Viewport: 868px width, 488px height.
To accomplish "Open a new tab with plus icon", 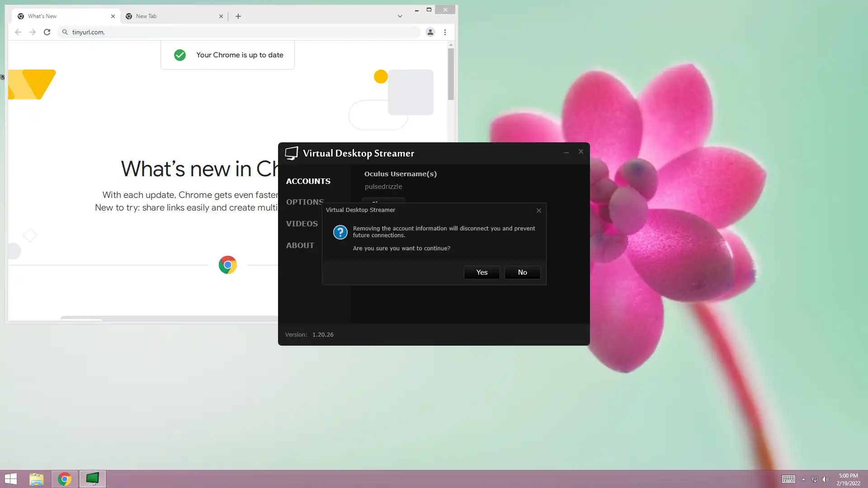I will point(238,16).
